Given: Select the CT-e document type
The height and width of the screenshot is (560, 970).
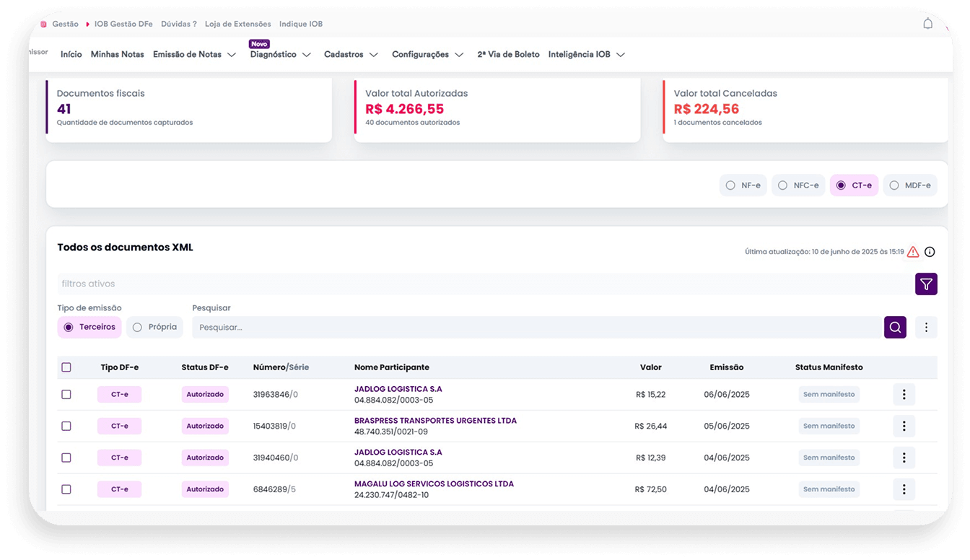Looking at the screenshot, I should [854, 185].
